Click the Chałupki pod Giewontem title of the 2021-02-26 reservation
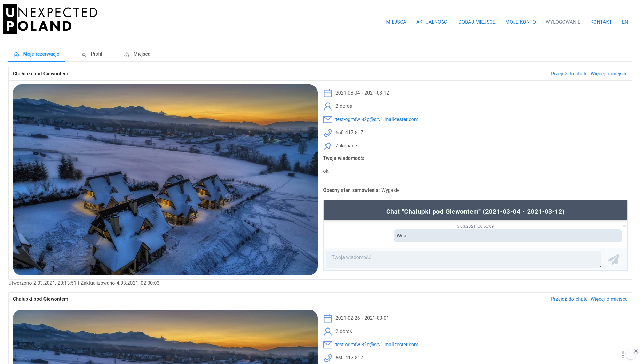This screenshot has height=364, width=641. click(40, 299)
